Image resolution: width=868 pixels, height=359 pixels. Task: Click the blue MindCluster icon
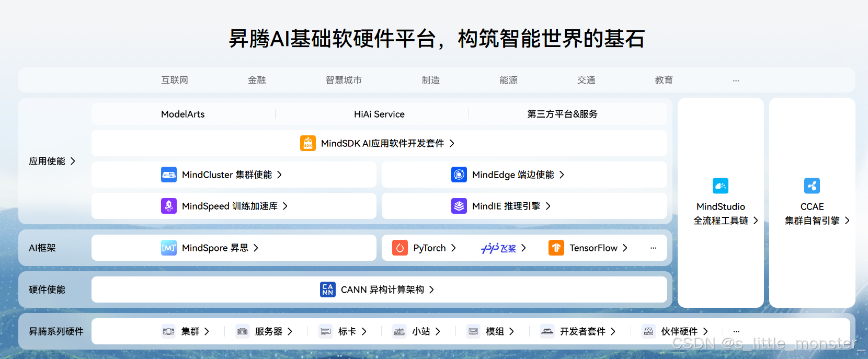[169, 175]
